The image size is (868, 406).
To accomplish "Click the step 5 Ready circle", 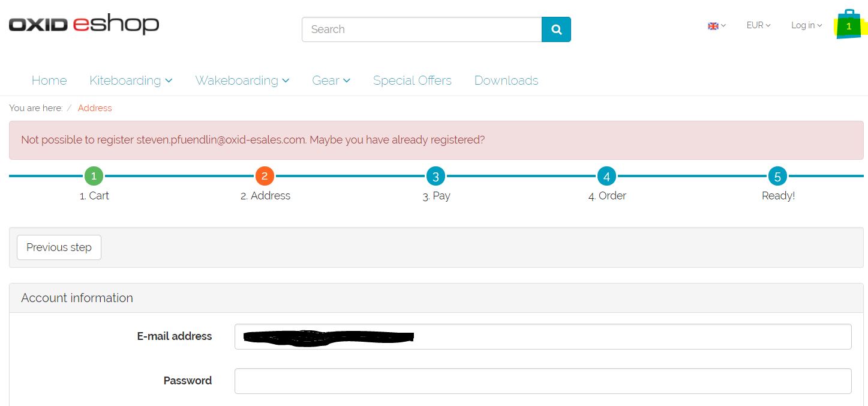I will point(777,176).
